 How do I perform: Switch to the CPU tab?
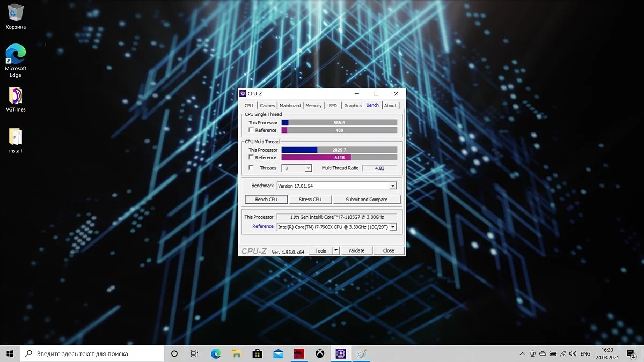pos(248,106)
